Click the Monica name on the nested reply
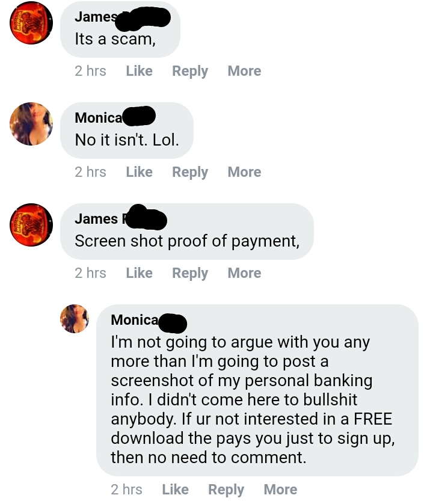 coord(135,319)
